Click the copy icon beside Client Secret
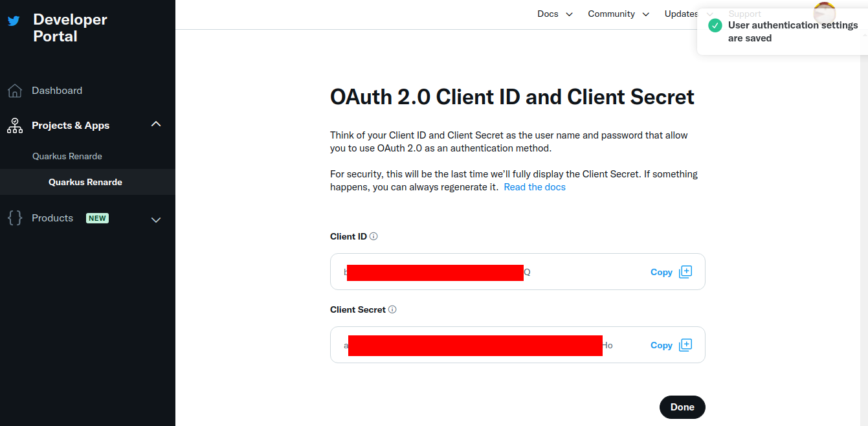Viewport: 868px width, 426px height. [685, 345]
